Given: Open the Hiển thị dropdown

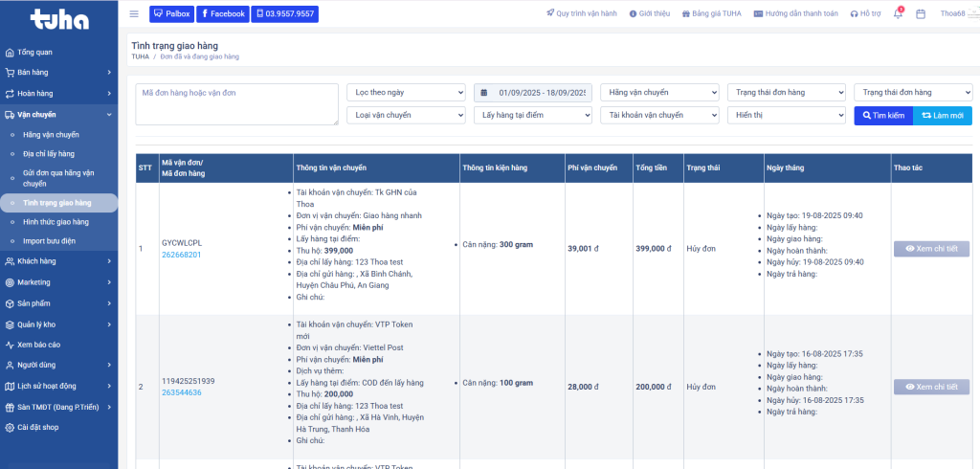Looking at the screenshot, I should point(785,115).
